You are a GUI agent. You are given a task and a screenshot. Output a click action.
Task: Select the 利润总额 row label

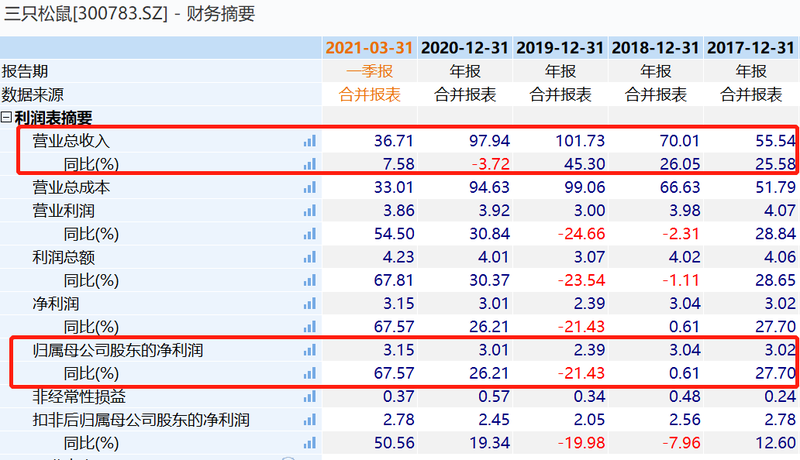click(x=63, y=258)
